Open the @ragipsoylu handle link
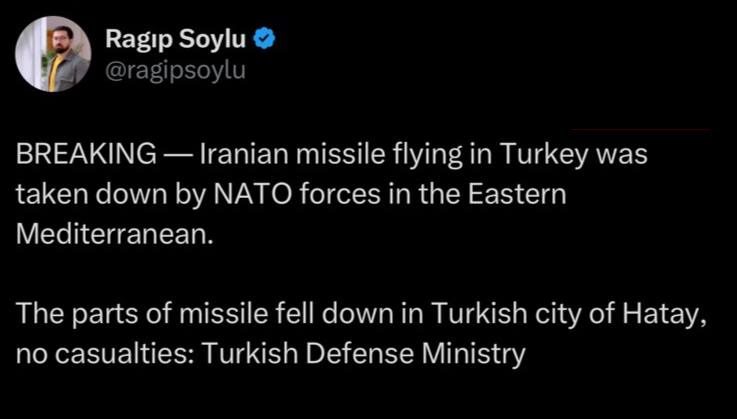The width and height of the screenshot is (737, 419). point(175,70)
